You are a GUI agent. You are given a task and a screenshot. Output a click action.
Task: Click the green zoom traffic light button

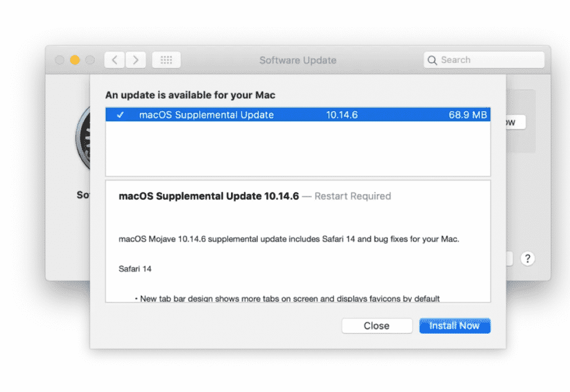point(91,59)
